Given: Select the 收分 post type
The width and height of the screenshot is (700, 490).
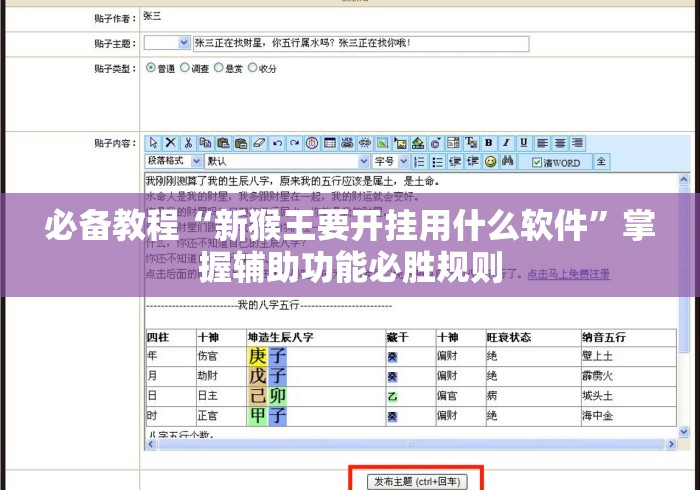Looking at the screenshot, I should coord(252,68).
